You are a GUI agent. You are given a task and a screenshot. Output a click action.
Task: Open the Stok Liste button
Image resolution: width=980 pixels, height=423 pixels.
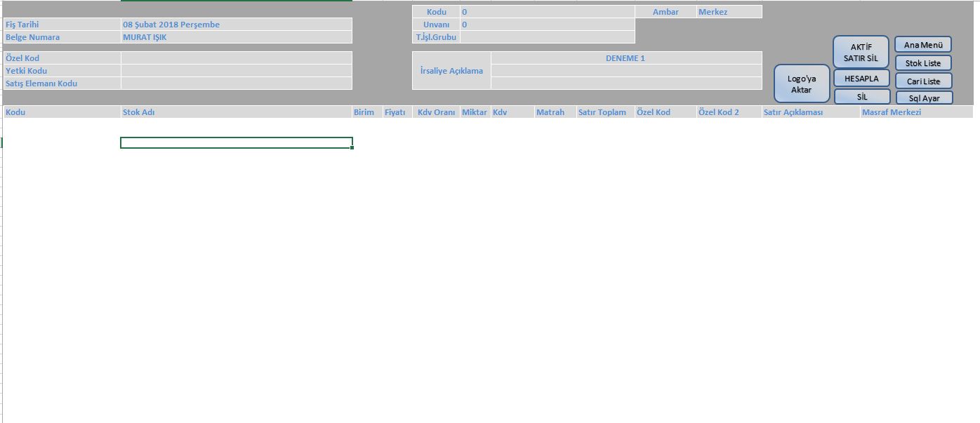coord(922,63)
